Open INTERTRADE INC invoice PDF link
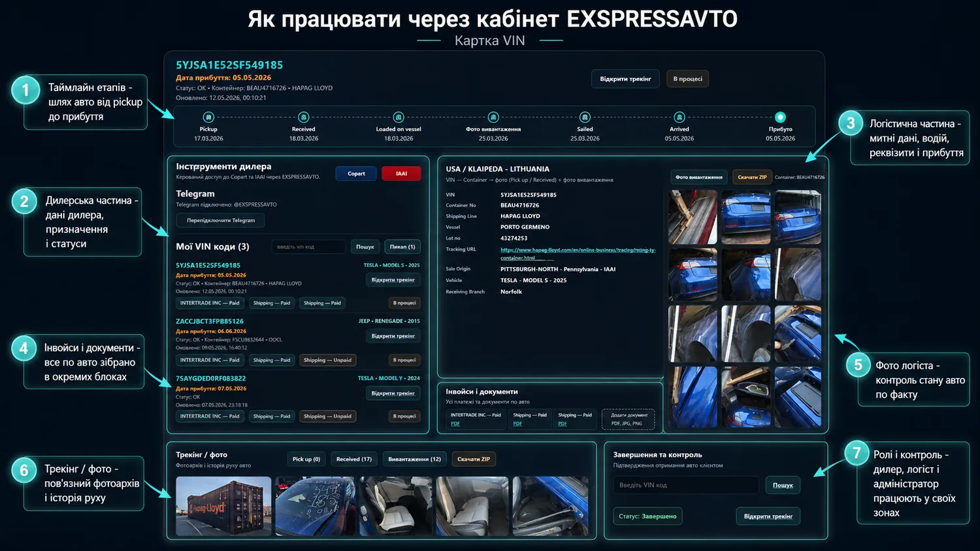 (455, 424)
